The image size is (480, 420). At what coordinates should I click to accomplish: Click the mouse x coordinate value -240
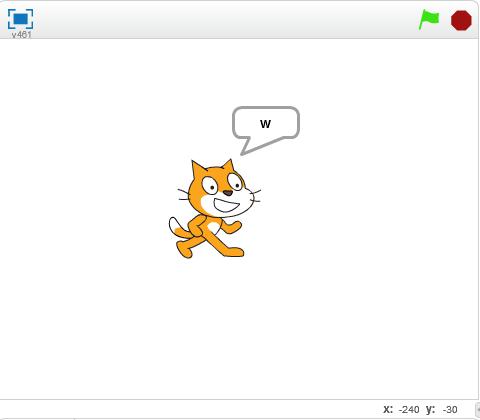point(409,409)
